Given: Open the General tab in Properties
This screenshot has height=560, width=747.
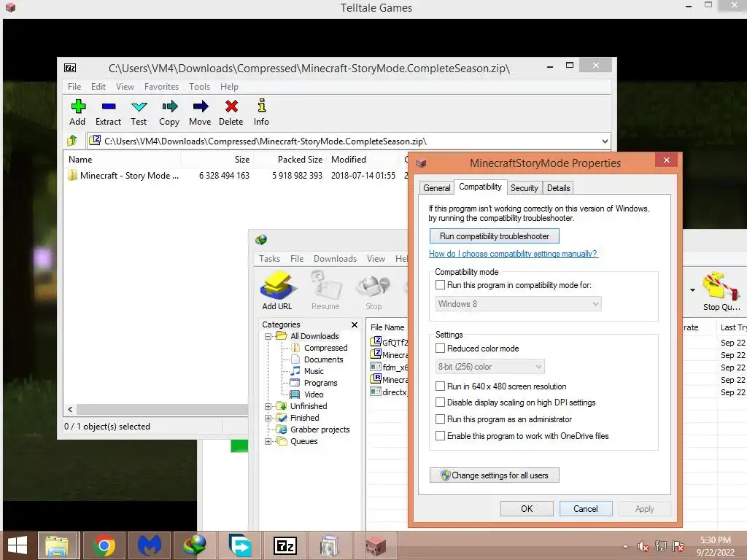Looking at the screenshot, I should point(436,188).
